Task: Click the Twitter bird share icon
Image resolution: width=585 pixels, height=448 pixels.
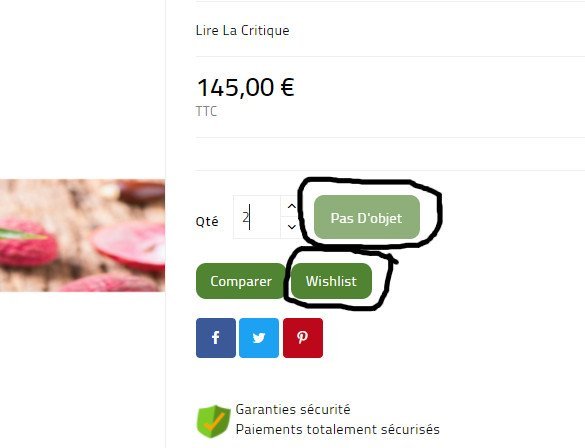Action: [259, 338]
